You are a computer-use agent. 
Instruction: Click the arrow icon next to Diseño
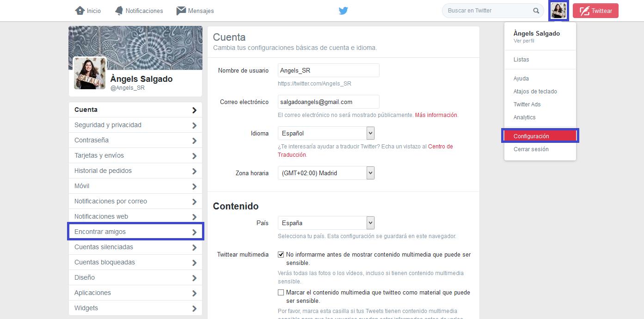pyautogui.click(x=194, y=278)
